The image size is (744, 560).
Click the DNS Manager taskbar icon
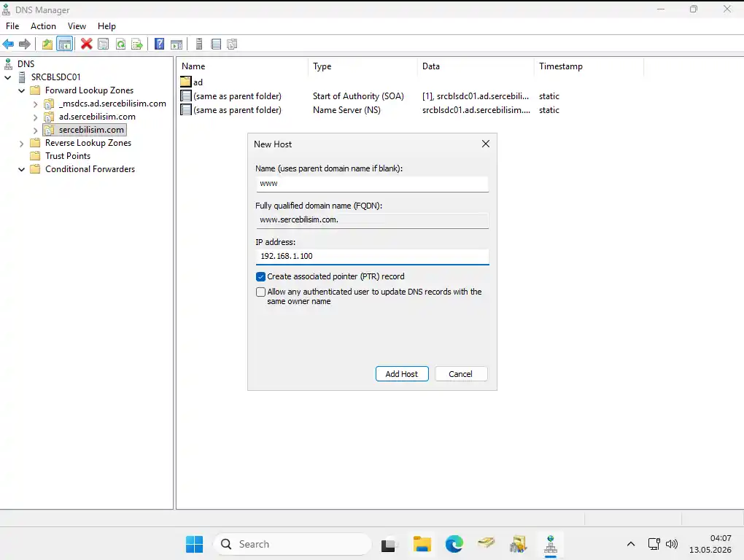click(551, 544)
